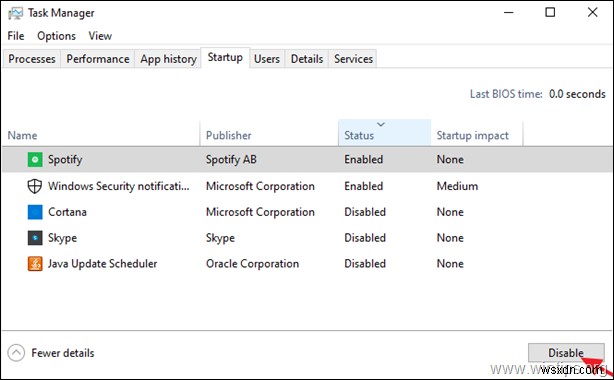Screen dimensions: 614x380
Task: Click Enabled status in Windows Security row
Action: (364, 186)
